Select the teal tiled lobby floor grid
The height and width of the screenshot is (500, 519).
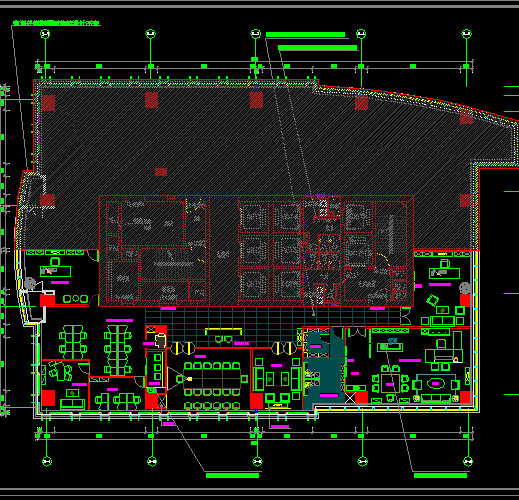coord(273,327)
